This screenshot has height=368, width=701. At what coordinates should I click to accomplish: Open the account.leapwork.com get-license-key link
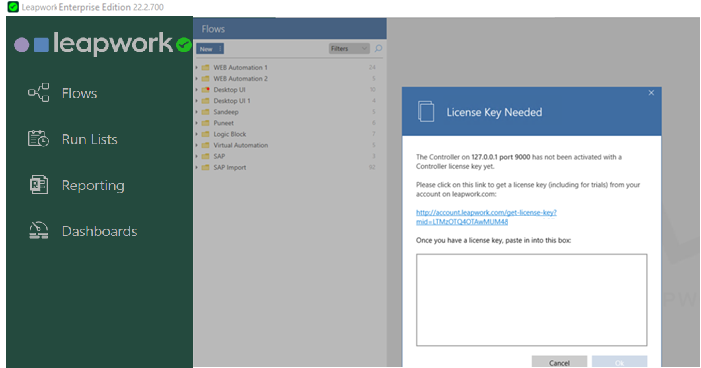point(486,217)
